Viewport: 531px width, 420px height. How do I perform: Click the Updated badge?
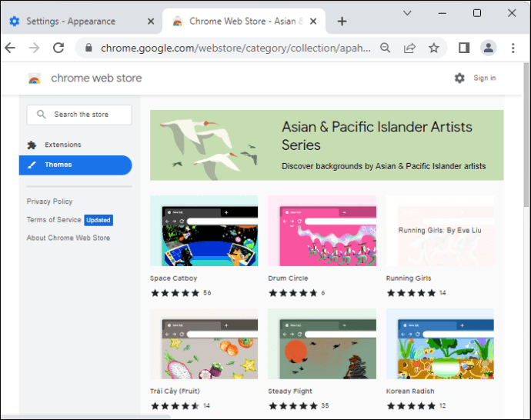coord(99,220)
